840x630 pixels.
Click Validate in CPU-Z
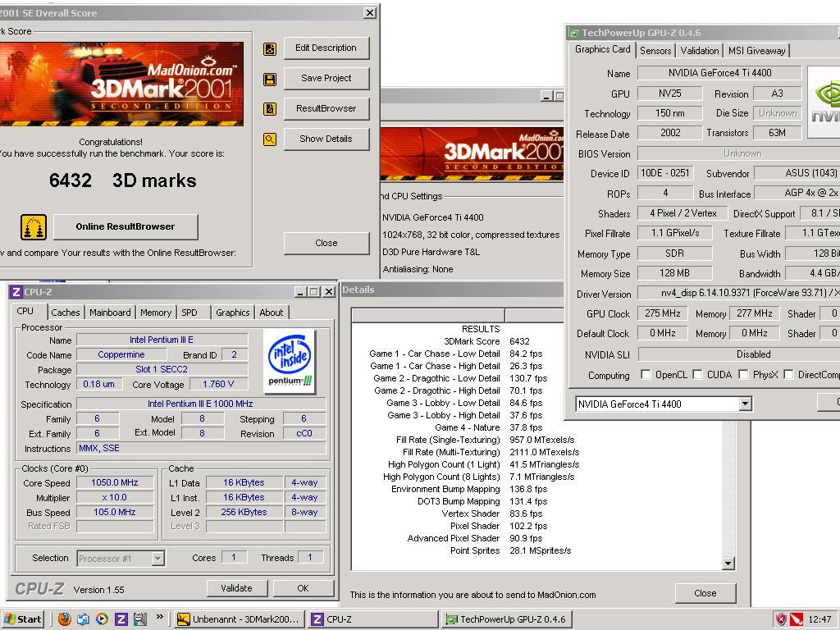coord(236,588)
